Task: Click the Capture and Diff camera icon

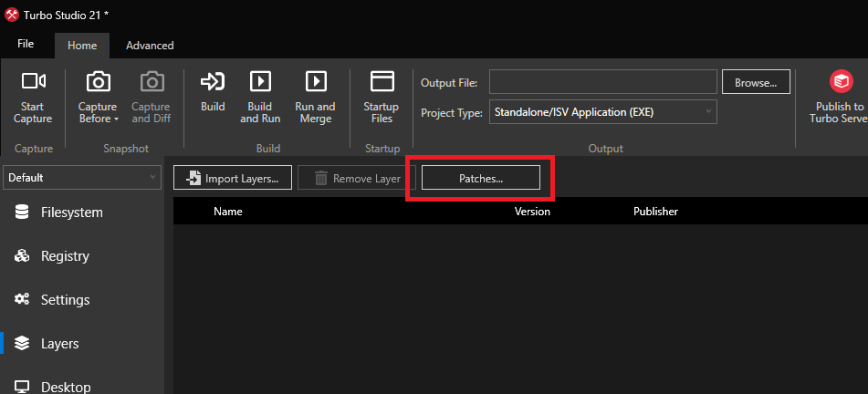Action: coord(152,82)
